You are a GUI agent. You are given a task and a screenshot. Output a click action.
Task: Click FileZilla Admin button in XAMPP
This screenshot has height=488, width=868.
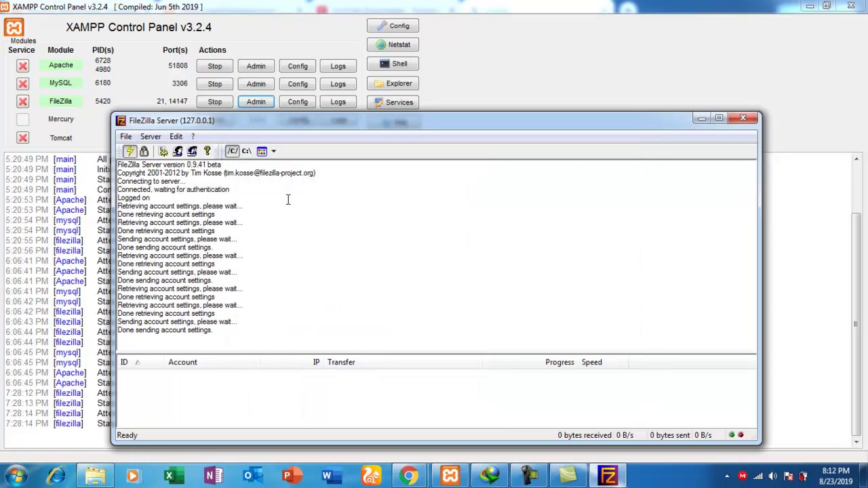pyautogui.click(x=256, y=102)
